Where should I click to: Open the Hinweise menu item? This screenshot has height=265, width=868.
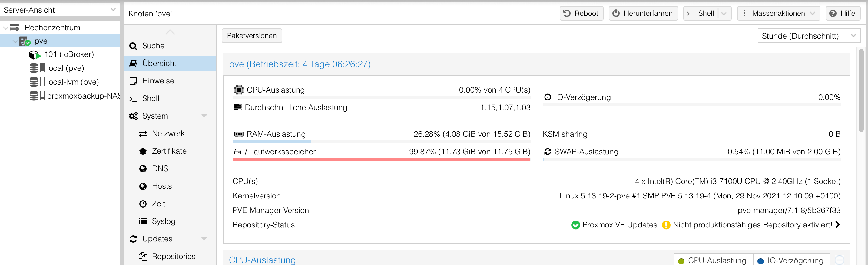158,81
